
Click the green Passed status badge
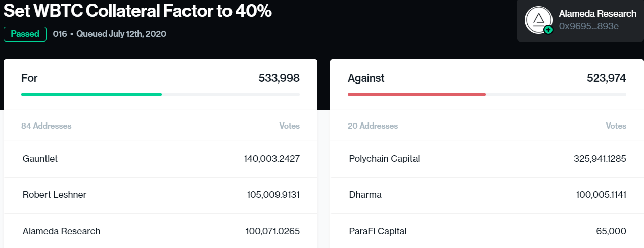coord(25,34)
